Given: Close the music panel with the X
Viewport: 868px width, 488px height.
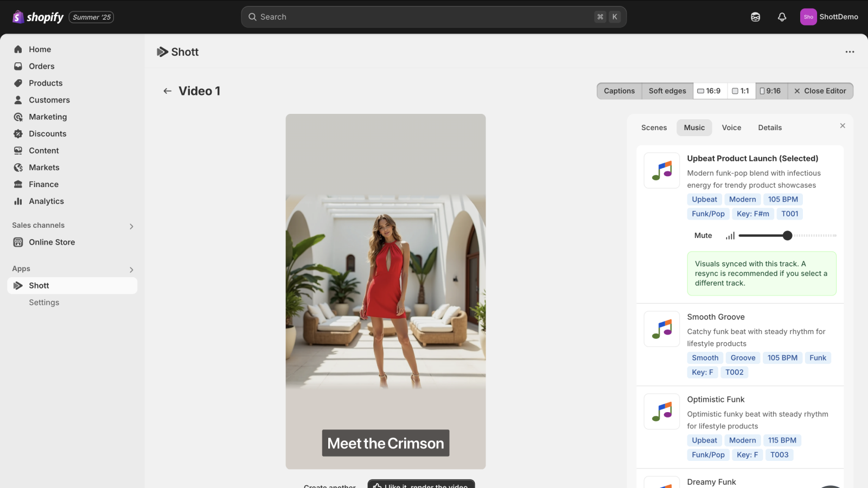Looking at the screenshot, I should coord(843,126).
